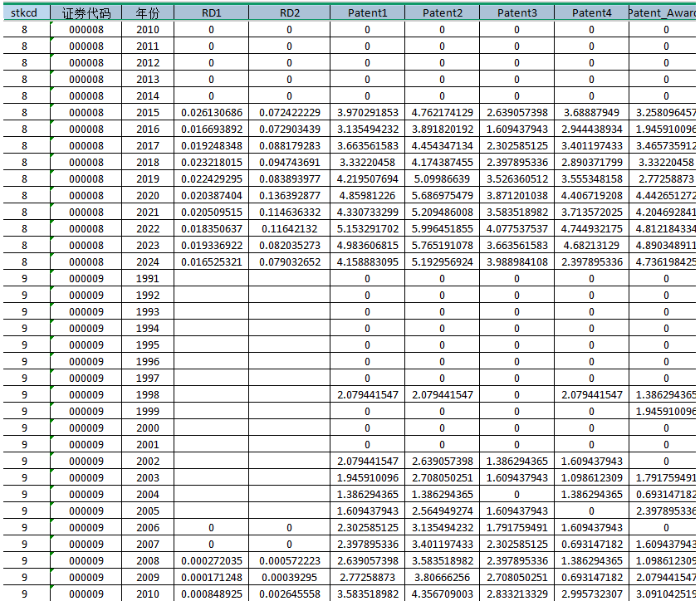Click the RD2 column header

pyautogui.click(x=289, y=12)
